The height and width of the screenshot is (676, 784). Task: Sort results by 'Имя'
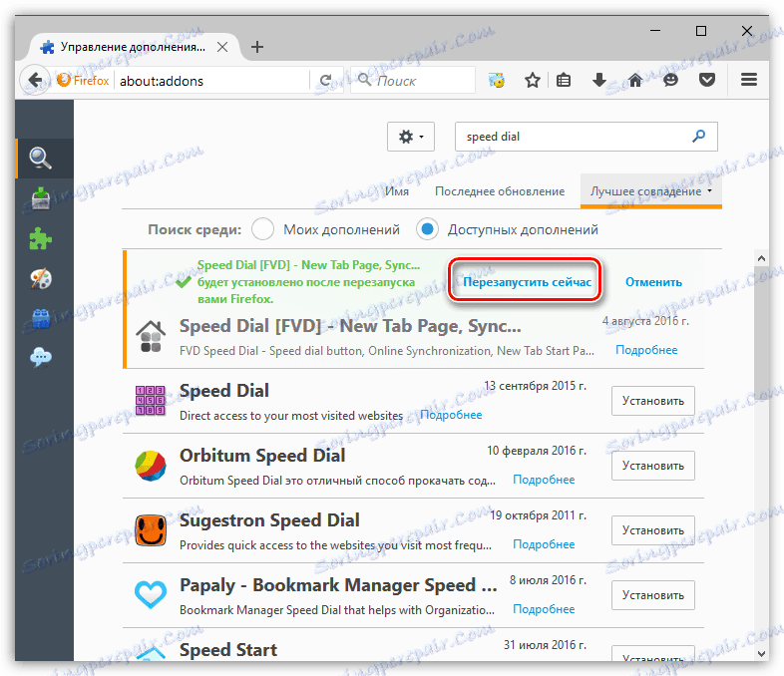[x=397, y=191]
